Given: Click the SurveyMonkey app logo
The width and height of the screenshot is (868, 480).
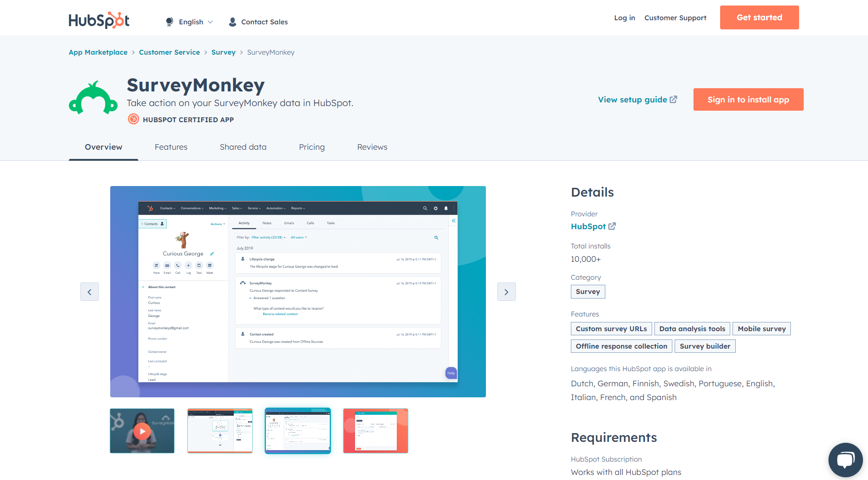Looking at the screenshot, I should pyautogui.click(x=93, y=98).
